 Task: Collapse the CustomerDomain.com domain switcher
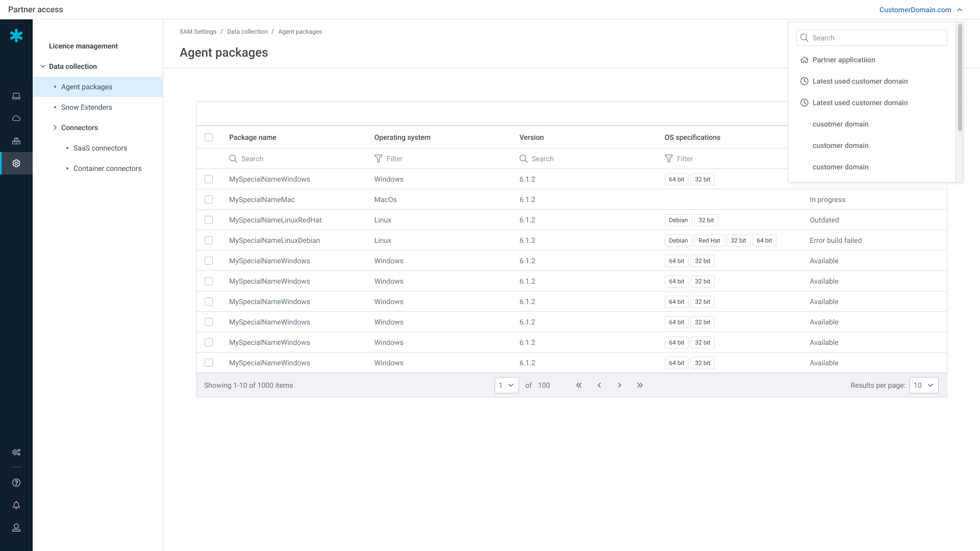[x=921, y=10]
